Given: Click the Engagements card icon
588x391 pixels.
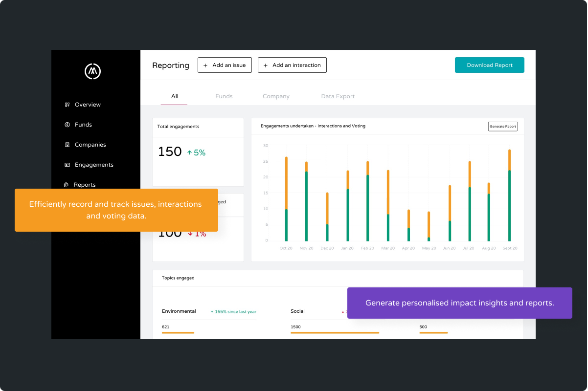Looking at the screenshot, I should 67,165.
